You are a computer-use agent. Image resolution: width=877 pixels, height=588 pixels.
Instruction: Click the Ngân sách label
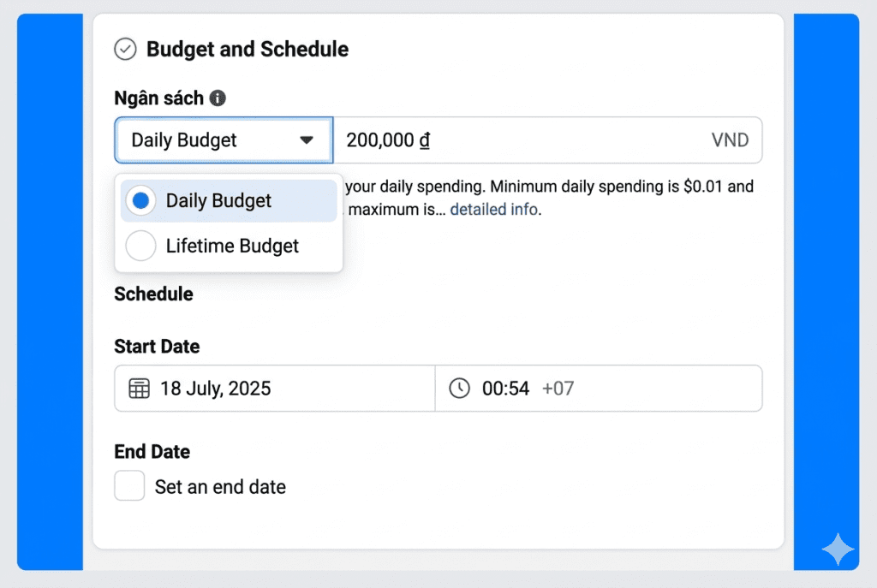pyautogui.click(x=158, y=98)
